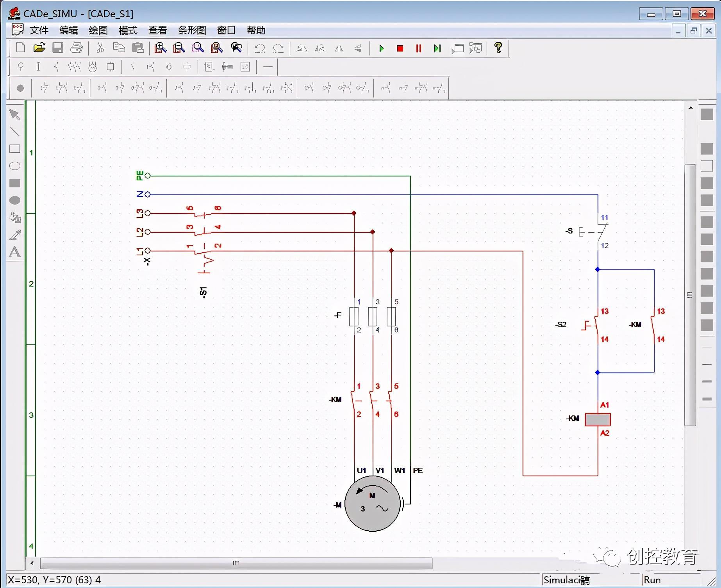721x588 pixels.
Task: Stop the simulation with the red square
Action: pos(400,48)
